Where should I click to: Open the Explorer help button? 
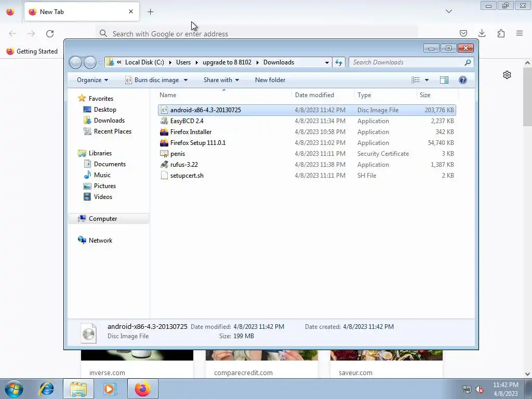(463, 79)
